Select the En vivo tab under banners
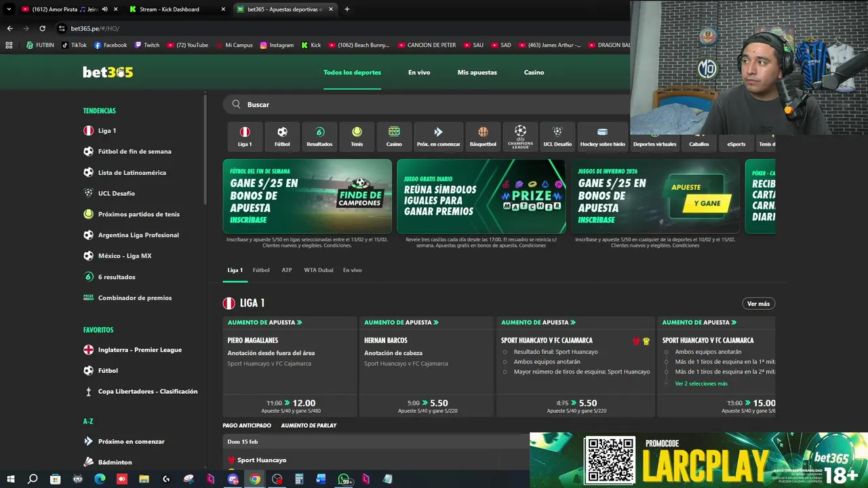 coord(352,270)
